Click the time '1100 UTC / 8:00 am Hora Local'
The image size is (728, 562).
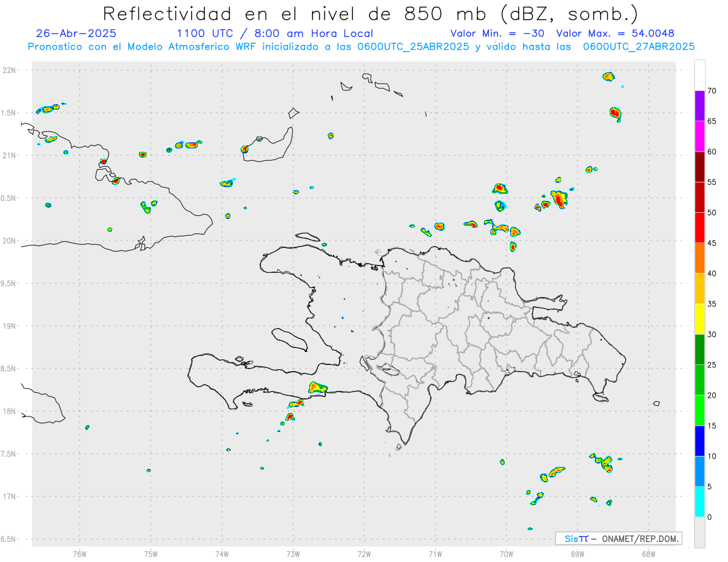pos(275,33)
